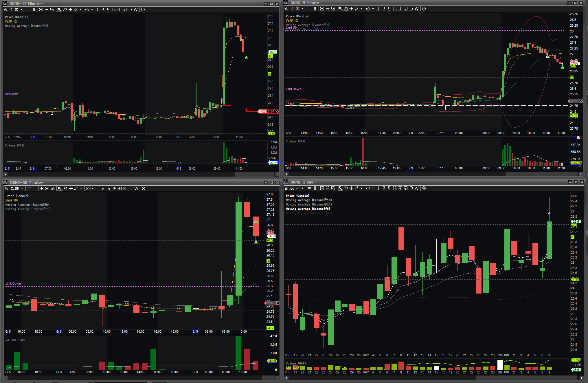Viewport: 588px width, 383px height.
Task: Zoom out on the 15 Minute chart
Action: click(x=47, y=10)
